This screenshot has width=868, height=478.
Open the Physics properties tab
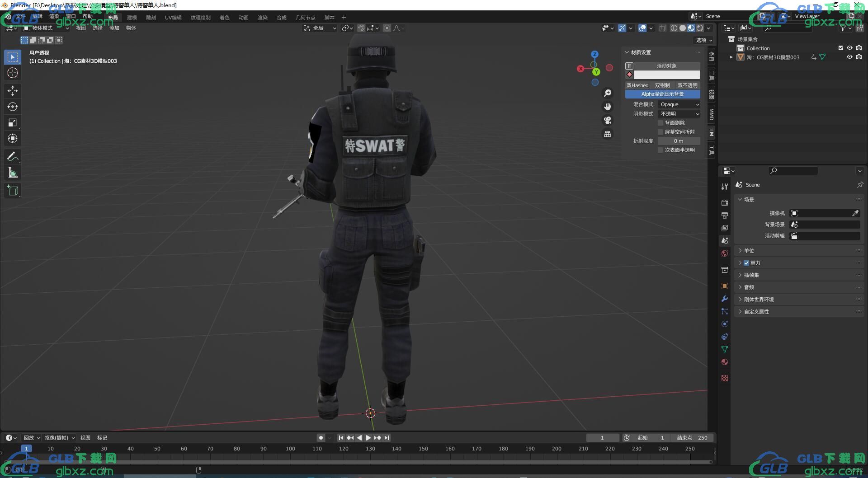pos(725,324)
